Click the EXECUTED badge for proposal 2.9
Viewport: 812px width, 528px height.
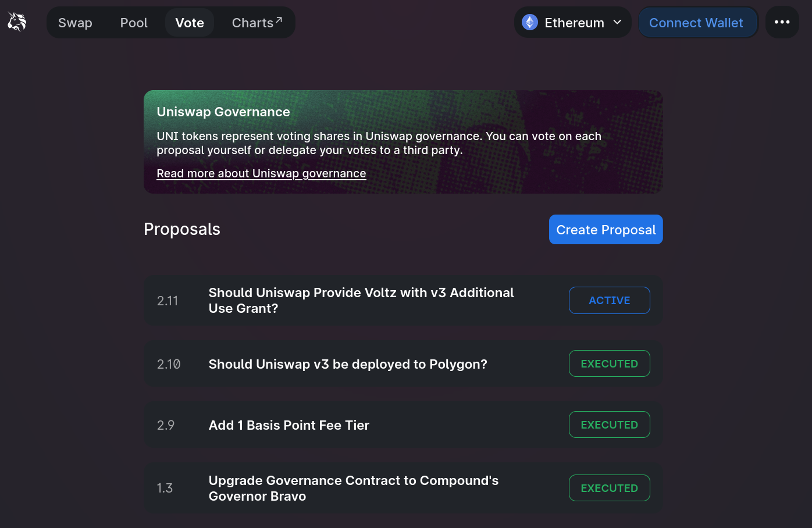[609, 425]
